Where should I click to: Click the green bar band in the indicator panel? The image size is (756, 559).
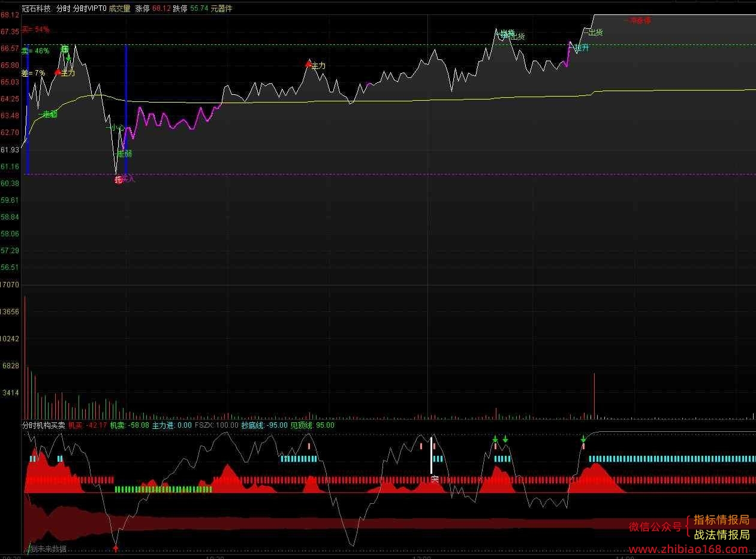click(164, 489)
